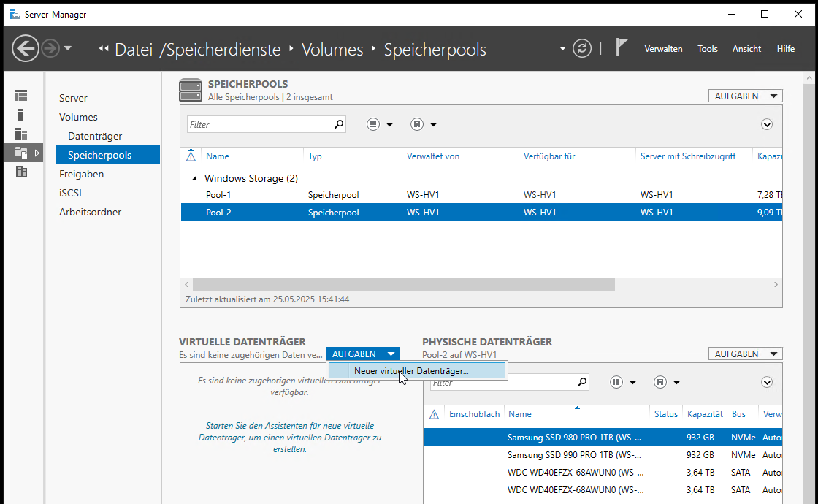Select Datenträger in navigation pane
The width and height of the screenshot is (818, 504).
[95, 136]
